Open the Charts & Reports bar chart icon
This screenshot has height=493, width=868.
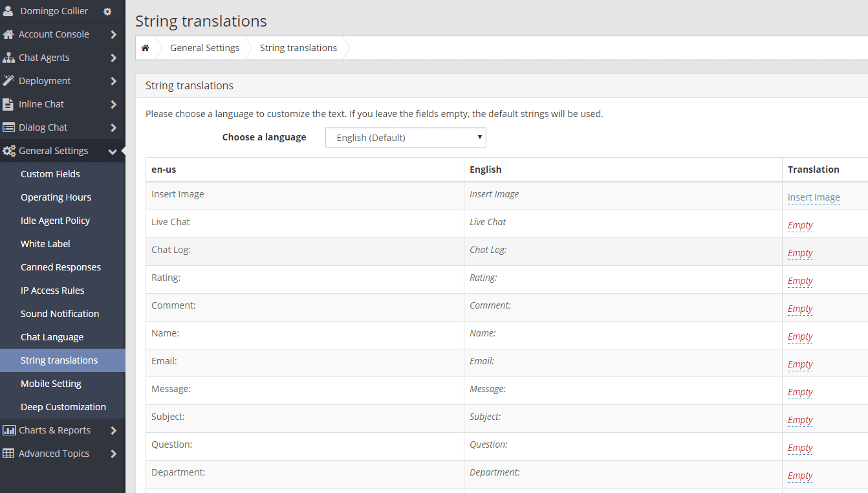coord(9,430)
